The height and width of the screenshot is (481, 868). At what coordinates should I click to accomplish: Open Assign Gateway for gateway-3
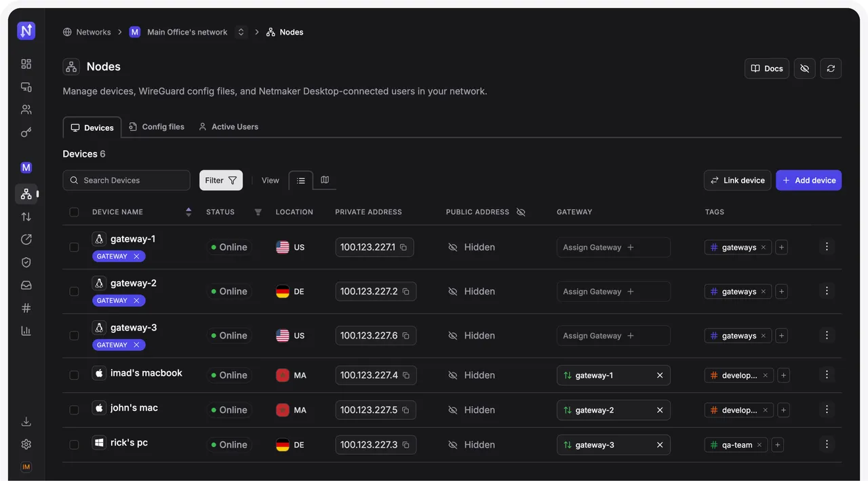[x=614, y=336]
